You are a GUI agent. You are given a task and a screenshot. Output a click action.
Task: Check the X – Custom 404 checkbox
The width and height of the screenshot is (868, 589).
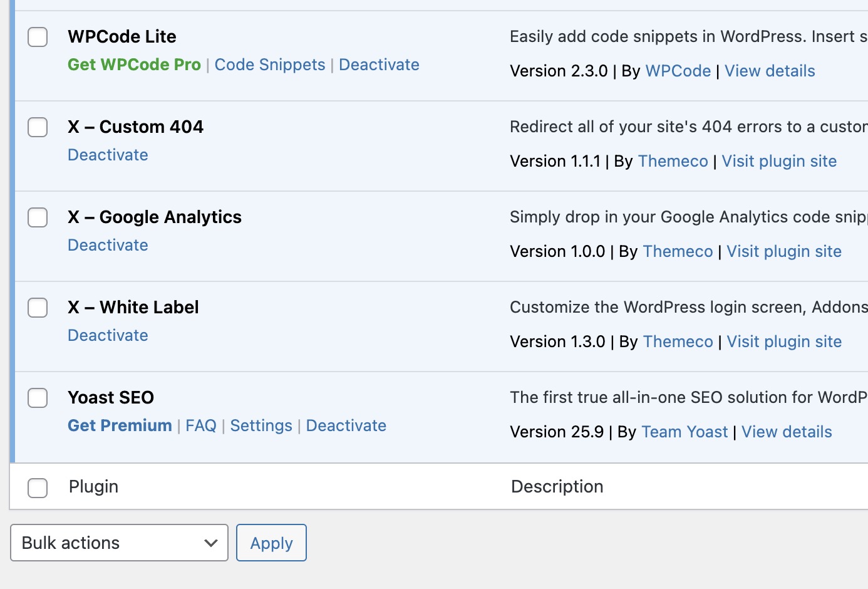click(38, 127)
